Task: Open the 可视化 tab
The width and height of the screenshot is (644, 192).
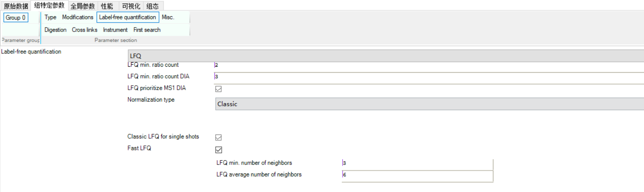Action: [131, 6]
